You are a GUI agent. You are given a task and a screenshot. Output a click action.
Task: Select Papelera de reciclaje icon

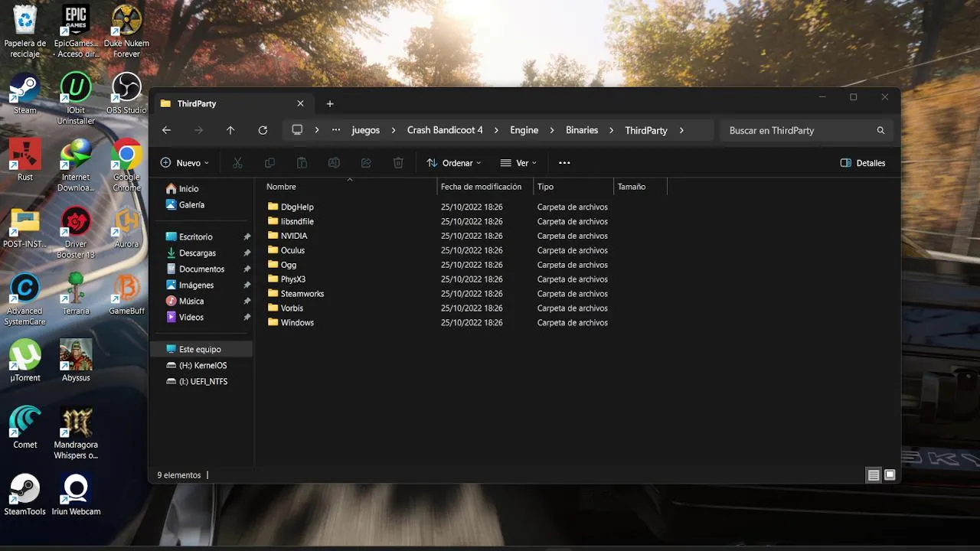(x=24, y=32)
